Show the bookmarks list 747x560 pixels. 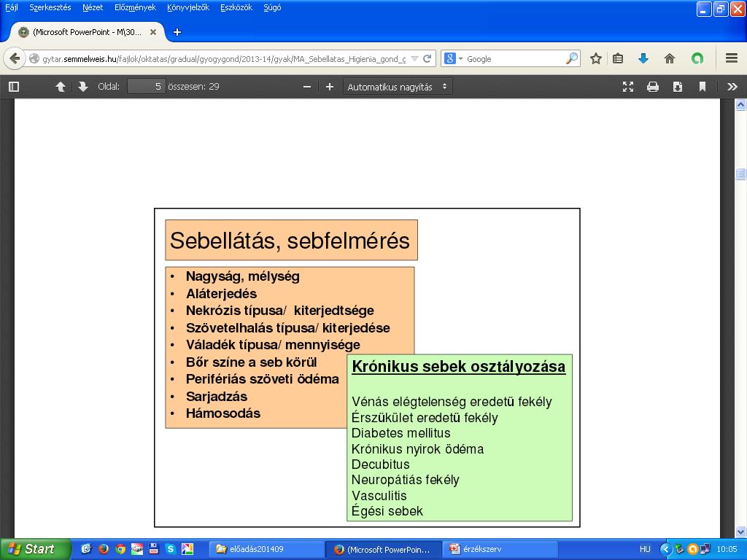point(618,58)
